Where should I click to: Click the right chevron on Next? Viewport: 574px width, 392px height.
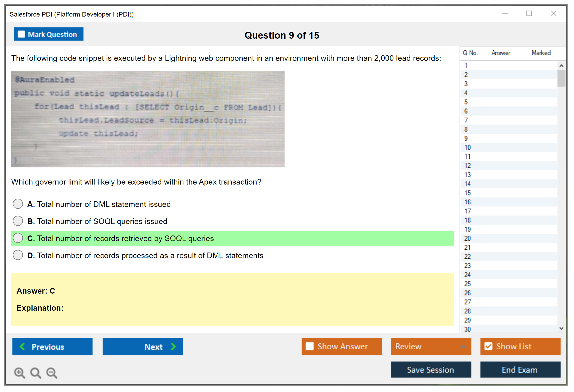[174, 346]
